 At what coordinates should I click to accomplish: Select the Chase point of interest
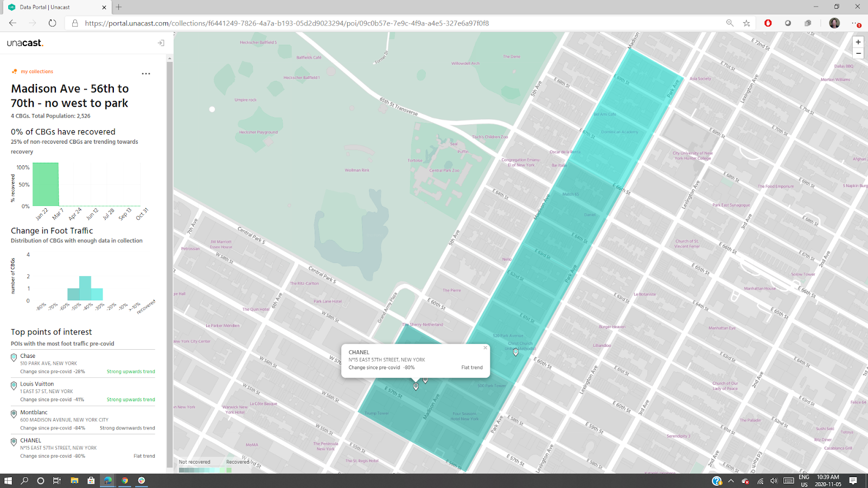point(83,364)
